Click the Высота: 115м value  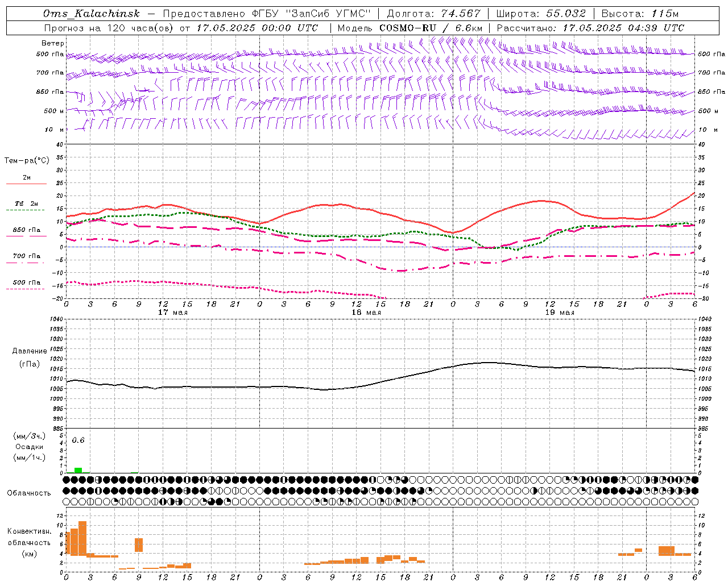(640, 14)
